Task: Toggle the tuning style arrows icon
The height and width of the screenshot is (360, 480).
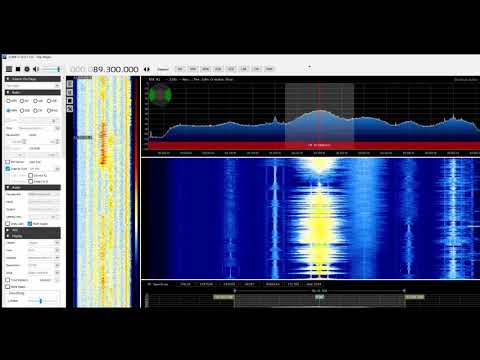Action: tap(147, 69)
